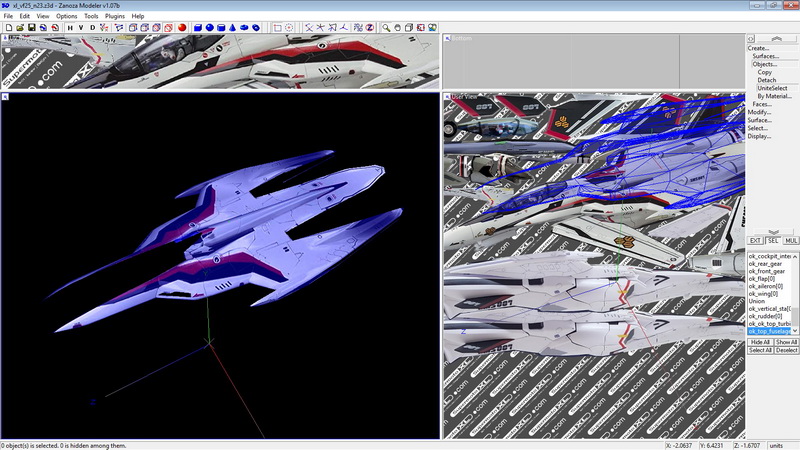Click the red wireframe cube icon

pos(168,28)
